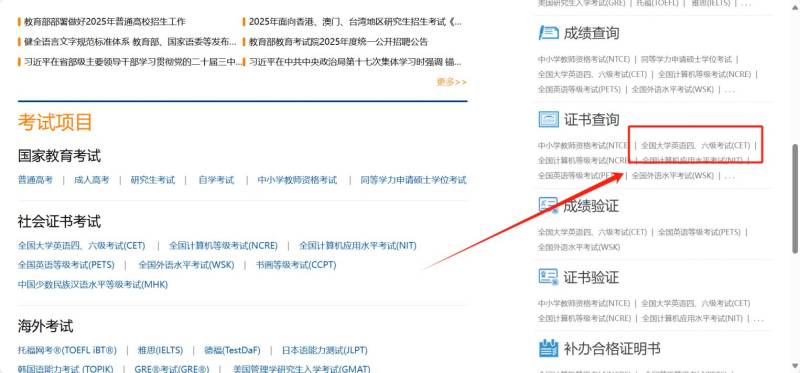Click the 补办合格证明书 heading

[612, 349]
